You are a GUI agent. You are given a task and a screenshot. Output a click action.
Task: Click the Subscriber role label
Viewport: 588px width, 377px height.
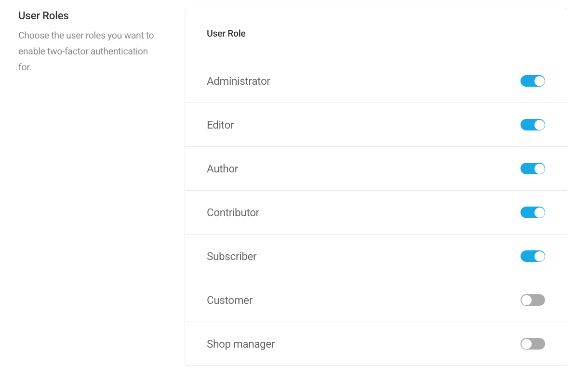click(231, 256)
